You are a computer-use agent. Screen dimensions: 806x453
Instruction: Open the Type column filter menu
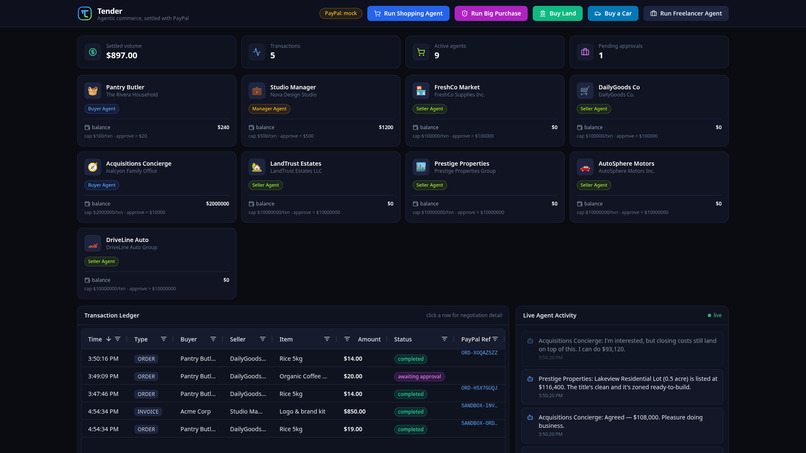click(x=163, y=339)
